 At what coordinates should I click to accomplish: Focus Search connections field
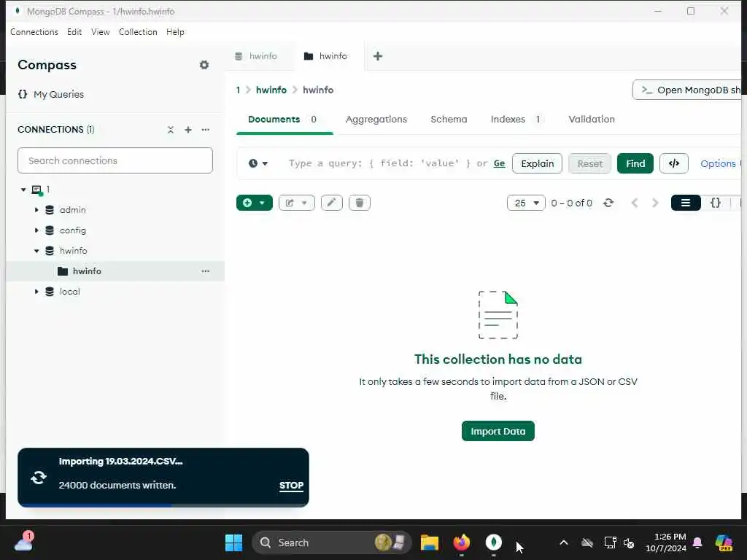[x=115, y=160]
